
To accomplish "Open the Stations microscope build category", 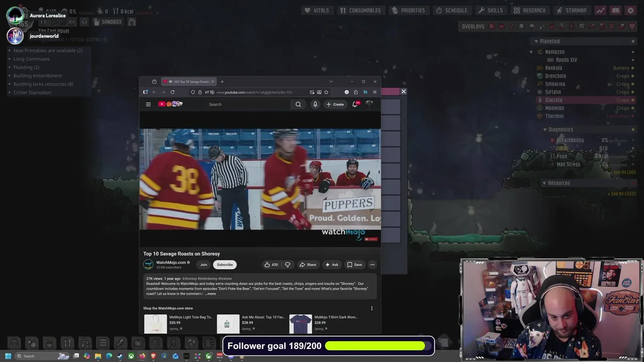I will 175,343.
